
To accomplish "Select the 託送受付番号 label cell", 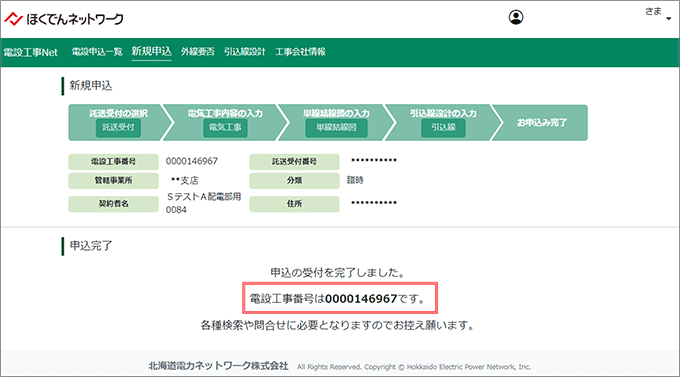I will 294,161.
